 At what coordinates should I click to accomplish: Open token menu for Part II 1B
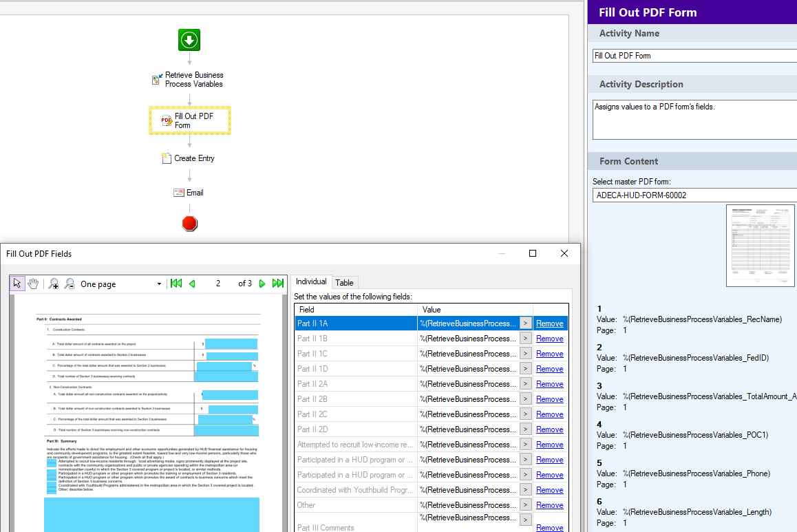[x=525, y=339]
